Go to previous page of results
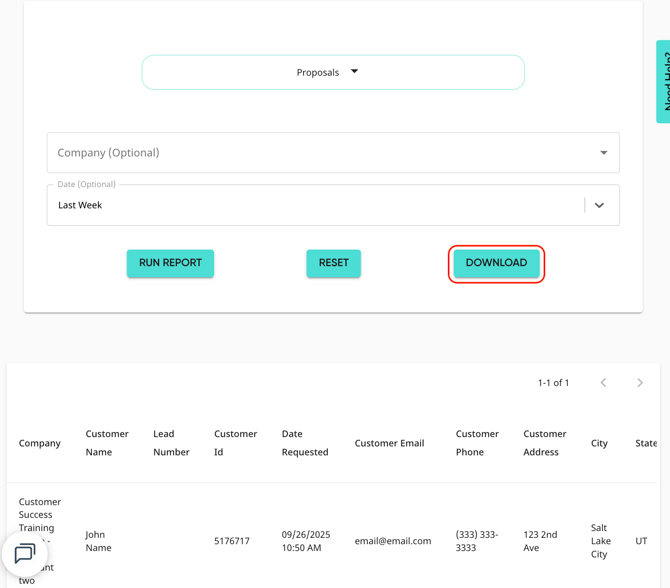The width and height of the screenshot is (670, 588). coord(603,383)
